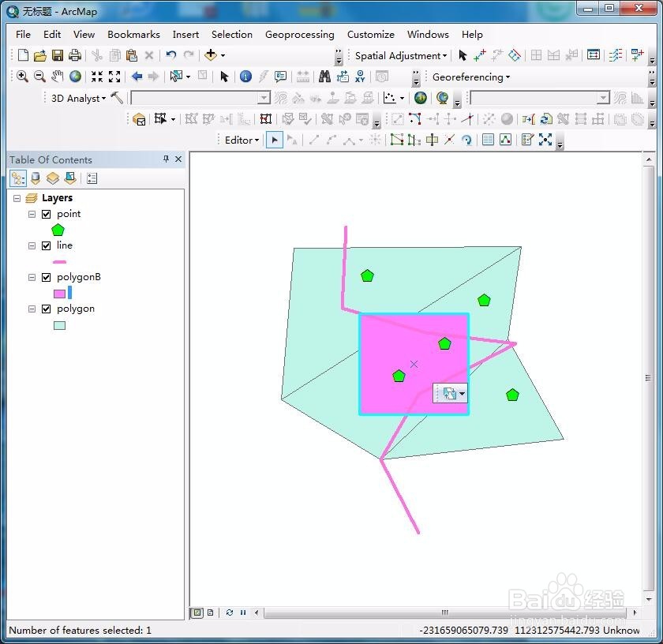Image resolution: width=663 pixels, height=644 pixels.
Task: Collapse the Layers data frame tree
Action: (x=17, y=198)
